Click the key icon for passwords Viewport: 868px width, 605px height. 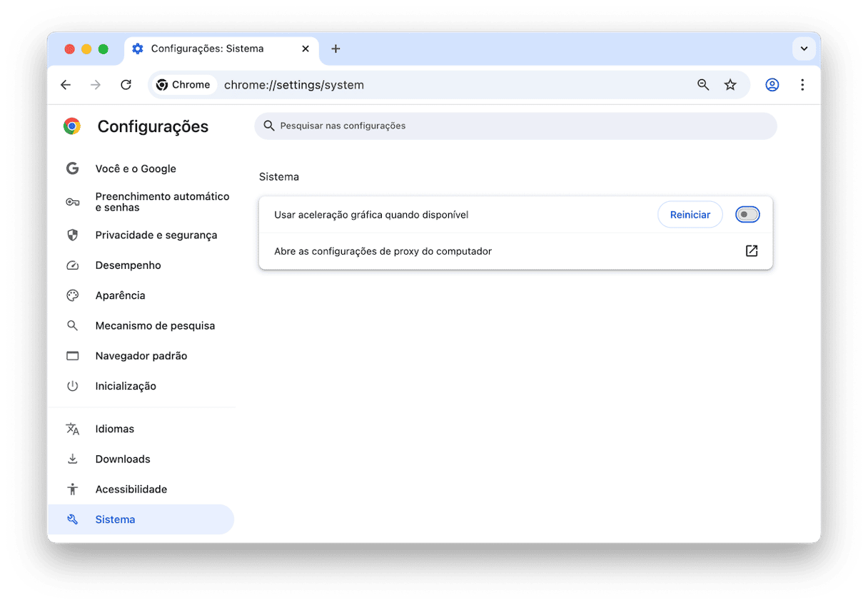click(72, 202)
